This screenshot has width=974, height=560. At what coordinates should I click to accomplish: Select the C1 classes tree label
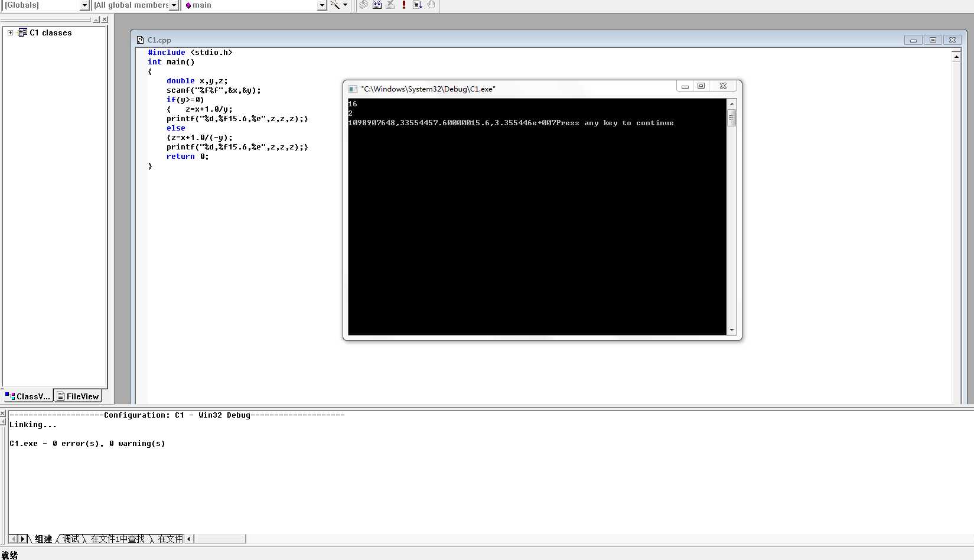coord(51,32)
